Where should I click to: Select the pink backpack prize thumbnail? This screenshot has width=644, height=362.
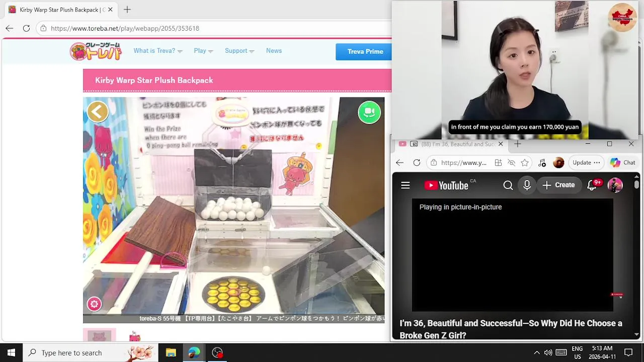click(x=134, y=336)
